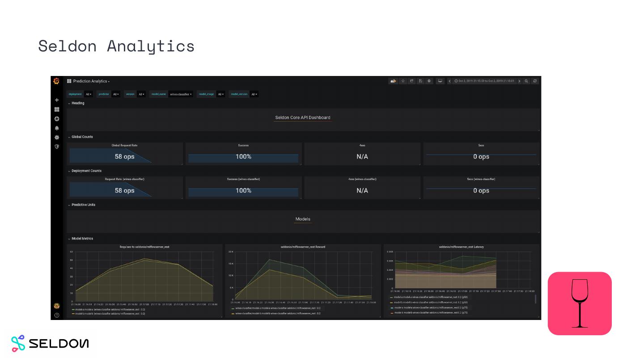Click the Save dashboard icon
Image resolution: width=644 pixels, height=362 pixels.
420,81
